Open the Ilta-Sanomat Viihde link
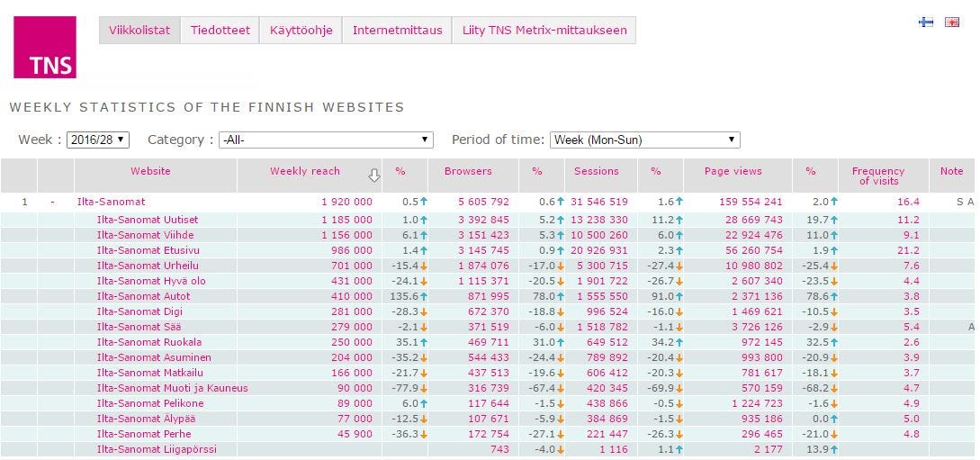This screenshot has height=460, width=980. tap(145, 235)
